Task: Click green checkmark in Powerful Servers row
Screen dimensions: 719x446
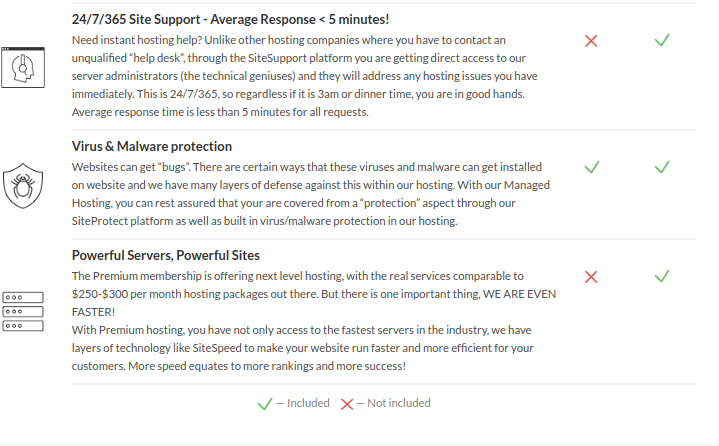Action: (x=661, y=275)
